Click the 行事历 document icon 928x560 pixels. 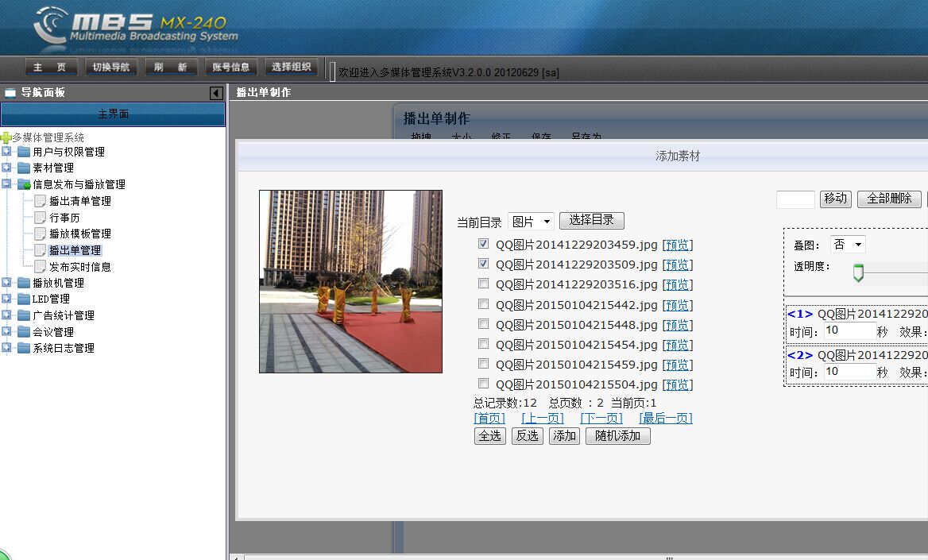click(41, 217)
